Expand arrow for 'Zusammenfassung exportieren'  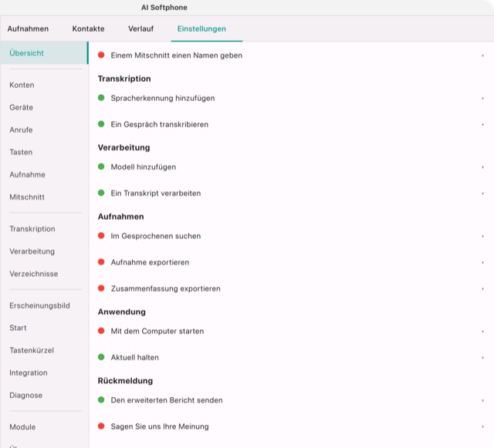(482, 289)
